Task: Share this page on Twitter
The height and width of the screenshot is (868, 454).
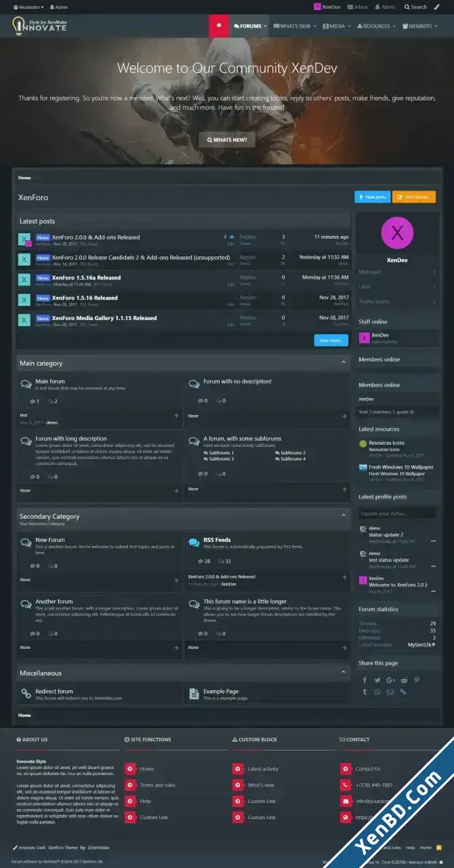Action: point(377,680)
